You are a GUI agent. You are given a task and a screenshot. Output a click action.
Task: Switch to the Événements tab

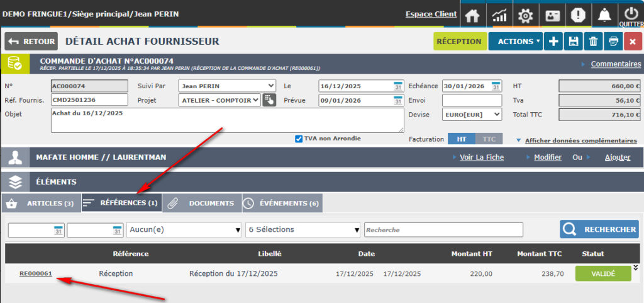coord(282,203)
